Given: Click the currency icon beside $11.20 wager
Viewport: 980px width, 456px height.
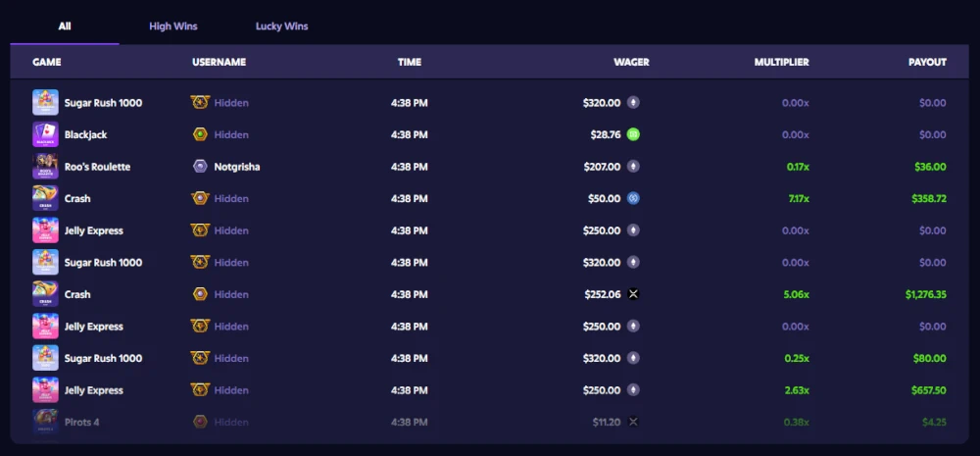Looking at the screenshot, I should (633, 422).
